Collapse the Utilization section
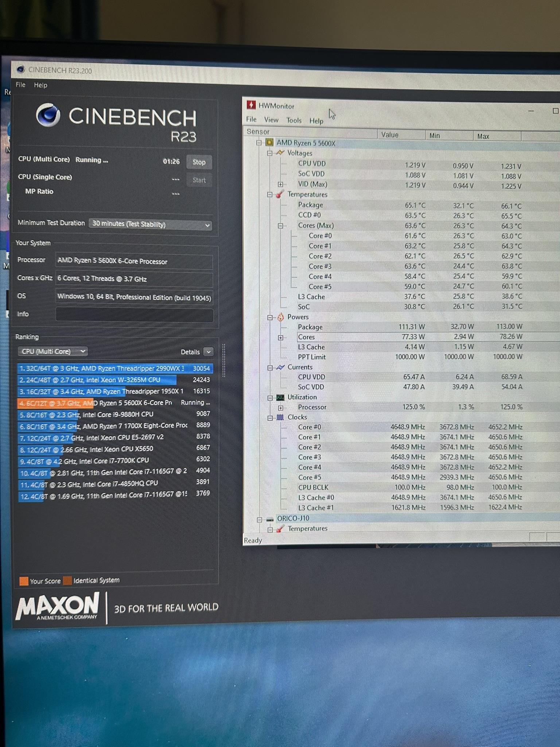The image size is (560, 747). [270, 398]
